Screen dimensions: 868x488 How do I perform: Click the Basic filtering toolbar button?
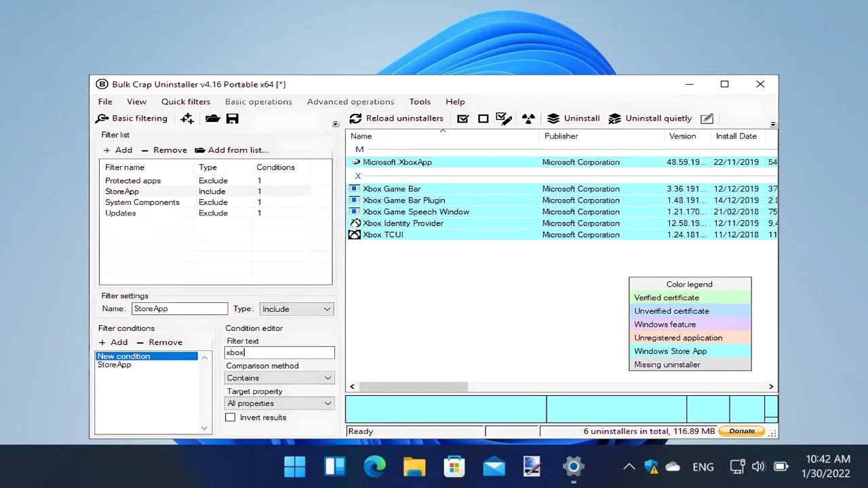point(132,119)
